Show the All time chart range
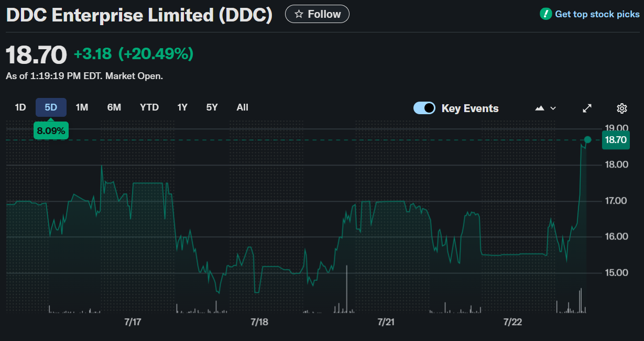This screenshot has width=644, height=341. (x=242, y=107)
